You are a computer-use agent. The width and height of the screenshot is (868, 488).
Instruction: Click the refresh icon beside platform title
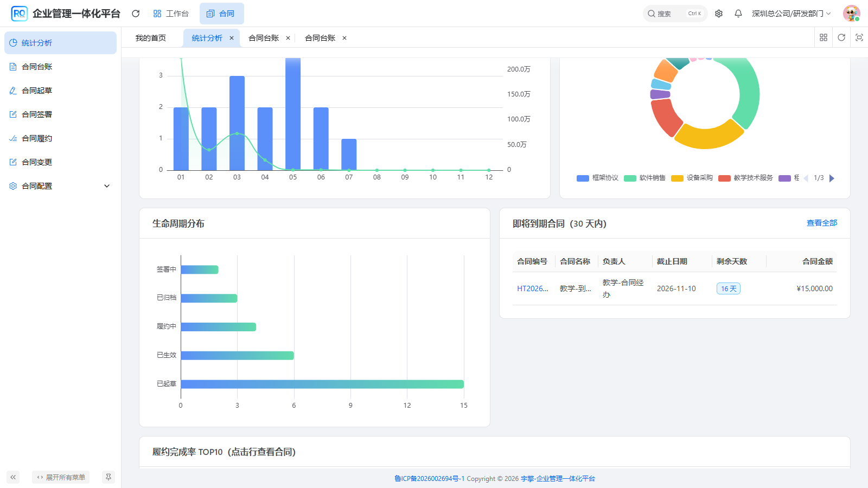tap(136, 14)
